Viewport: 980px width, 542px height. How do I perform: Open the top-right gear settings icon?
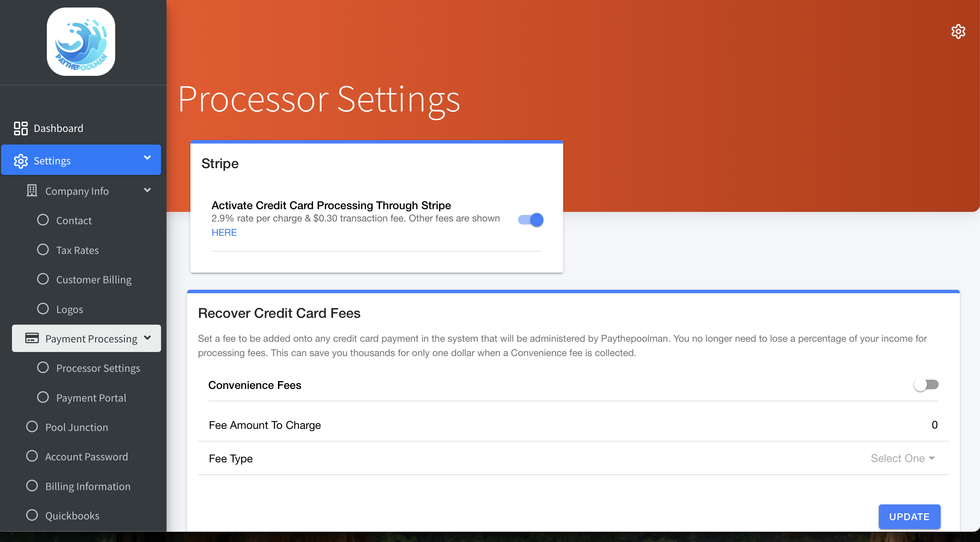tap(958, 31)
